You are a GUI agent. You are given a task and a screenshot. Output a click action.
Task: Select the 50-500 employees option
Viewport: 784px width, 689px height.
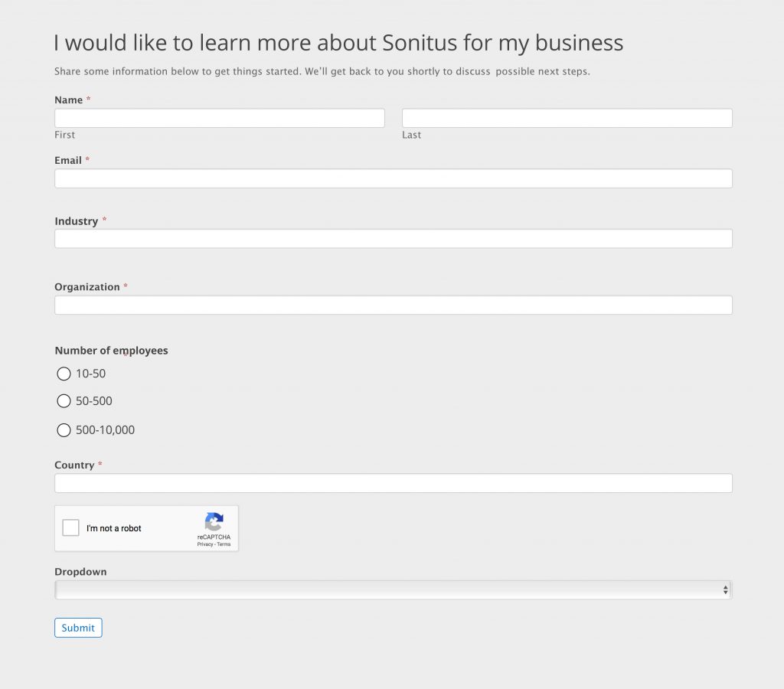pos(64,400)
